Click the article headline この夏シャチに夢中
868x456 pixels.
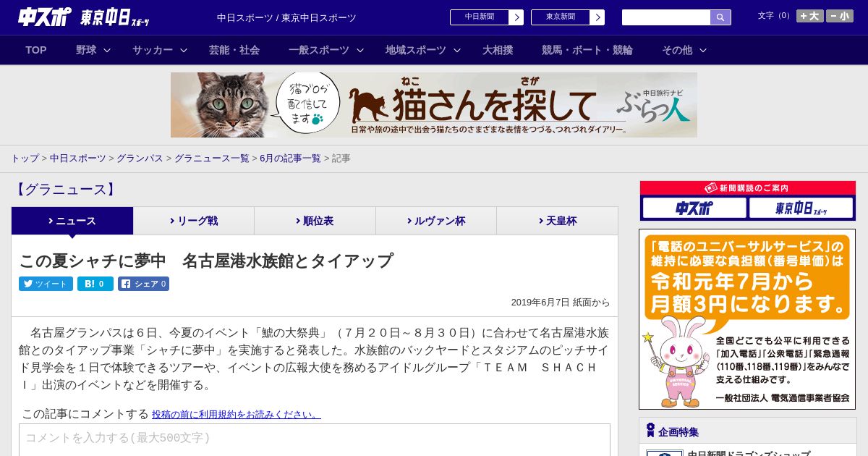coord(206,261)
